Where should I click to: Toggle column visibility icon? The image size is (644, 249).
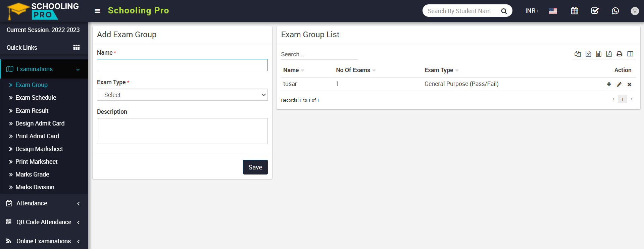(x=630, y=54)
